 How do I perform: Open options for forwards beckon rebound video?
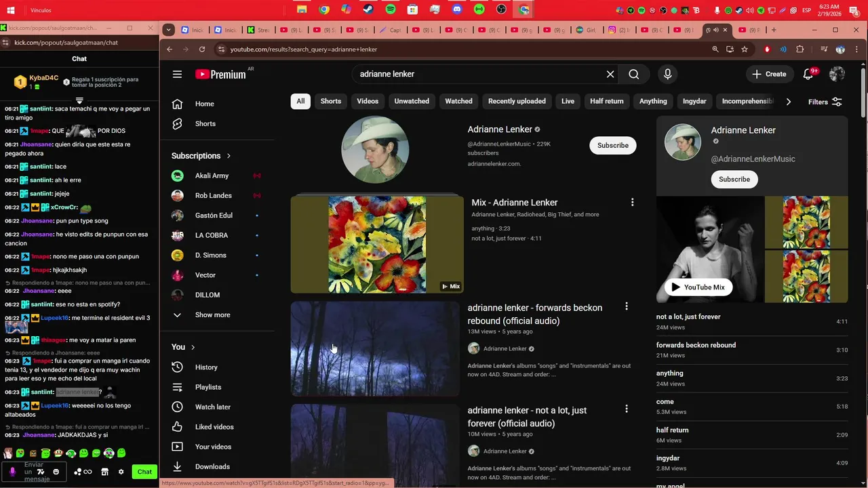point(626,306)
